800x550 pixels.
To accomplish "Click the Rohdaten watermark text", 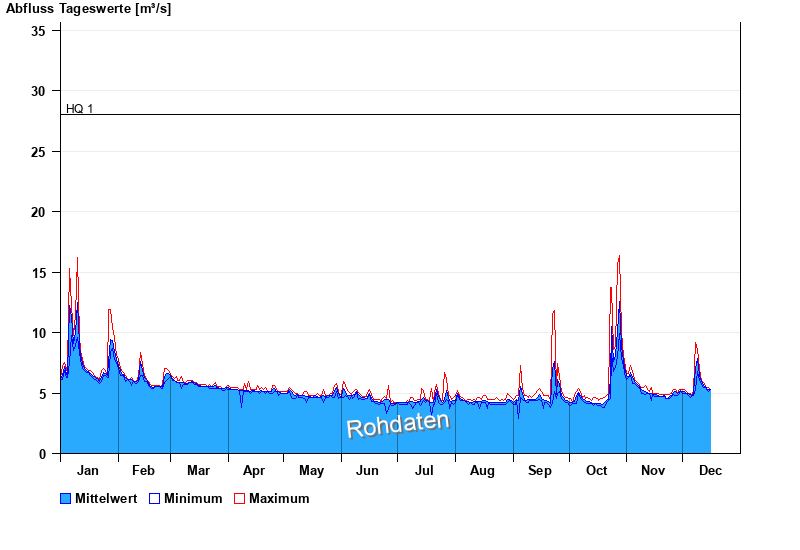I will 398,424.
